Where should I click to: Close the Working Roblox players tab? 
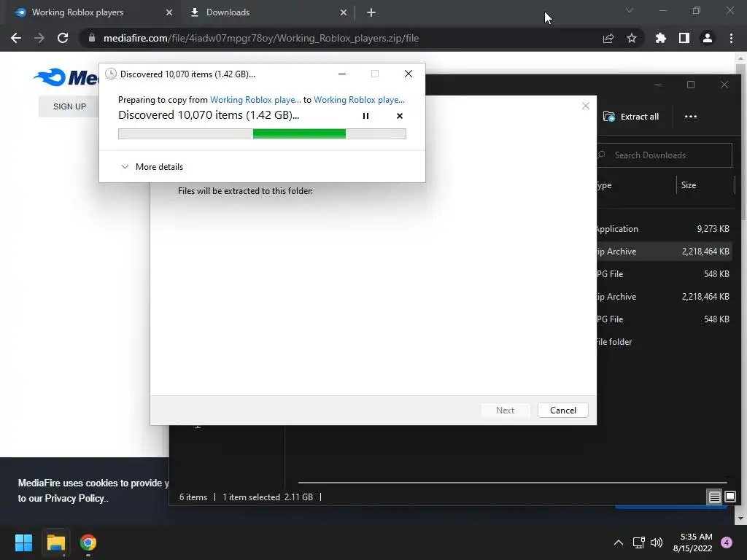(x=169, y=12)
